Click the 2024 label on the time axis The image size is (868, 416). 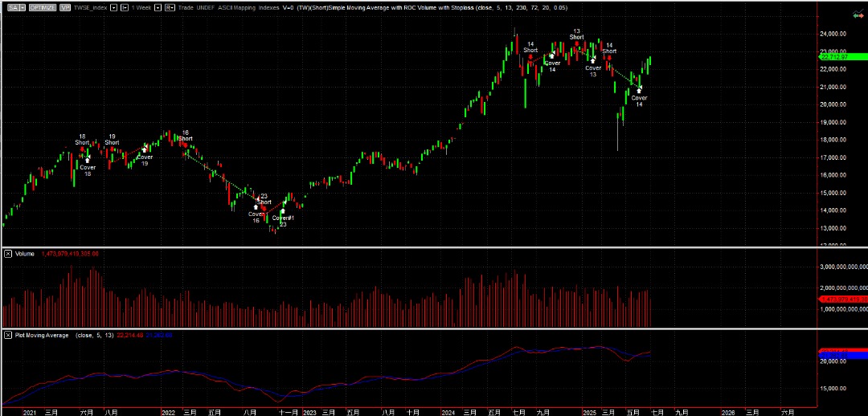pos(448,412)
